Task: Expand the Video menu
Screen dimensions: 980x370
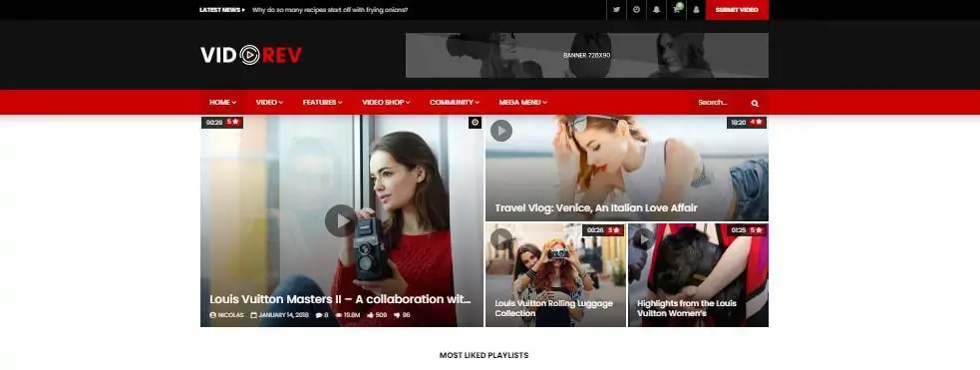Action: pos(269,103)
